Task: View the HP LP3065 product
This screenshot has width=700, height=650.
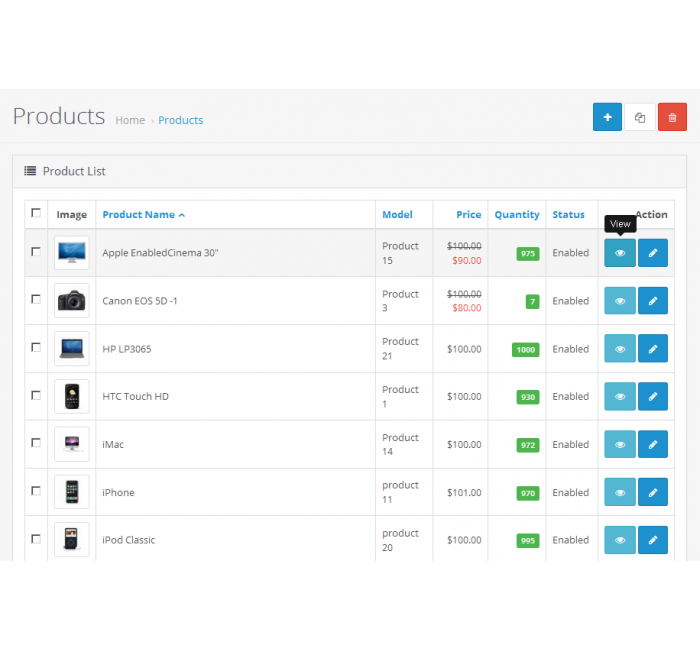Action: point(620,348)
